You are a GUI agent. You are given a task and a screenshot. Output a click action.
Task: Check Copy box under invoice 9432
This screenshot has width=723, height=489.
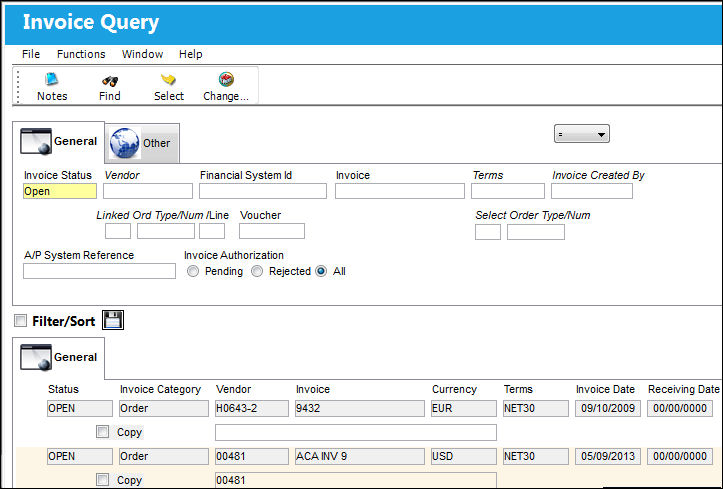[102, 432]
